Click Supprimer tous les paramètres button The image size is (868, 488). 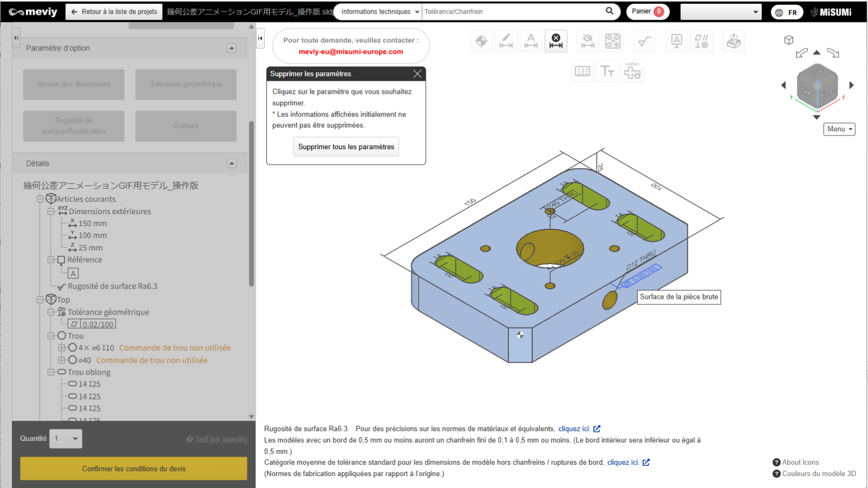[346, 147]
